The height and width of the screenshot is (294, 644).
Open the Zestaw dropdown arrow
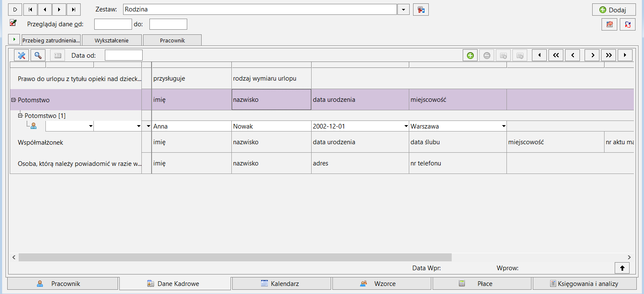tap(403, 9)
